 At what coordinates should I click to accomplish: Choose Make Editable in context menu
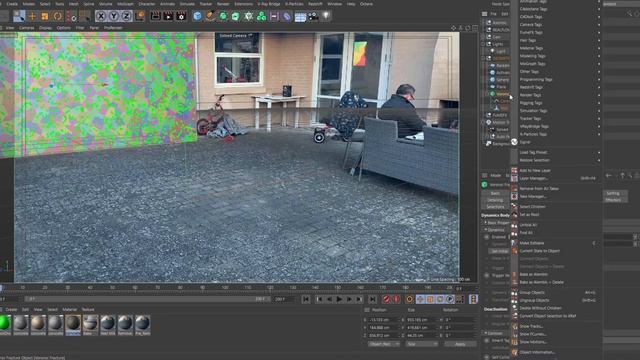[x=555, y=243]
